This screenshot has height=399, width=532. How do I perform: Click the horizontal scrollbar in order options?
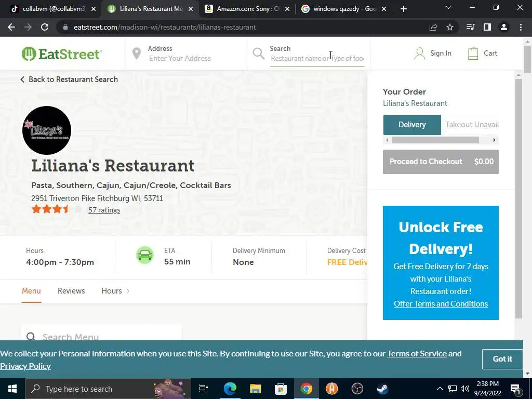coord(435,140)
